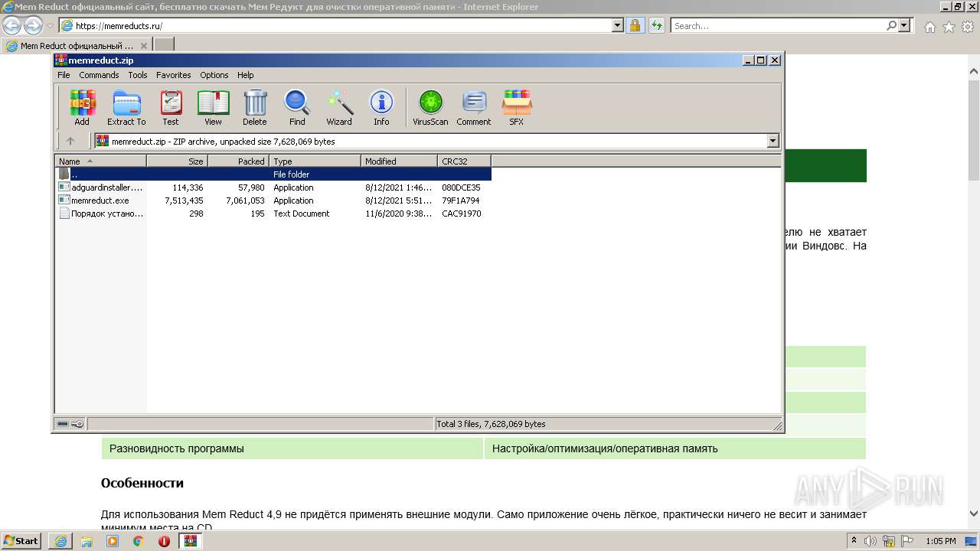Open the Help menu
980x551 pixels.
pyautogui.click(x=245, y=75)
